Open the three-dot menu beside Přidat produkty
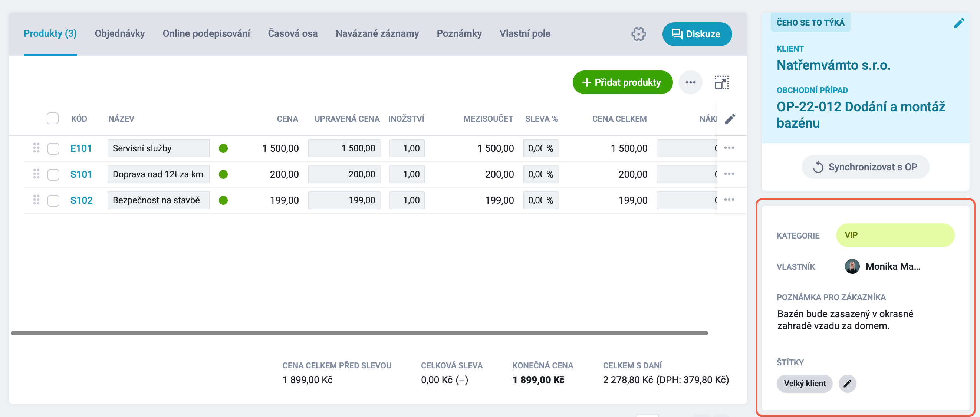Image resolution: width=980 pixels, height=417 pixels. (x=691, y=82)
